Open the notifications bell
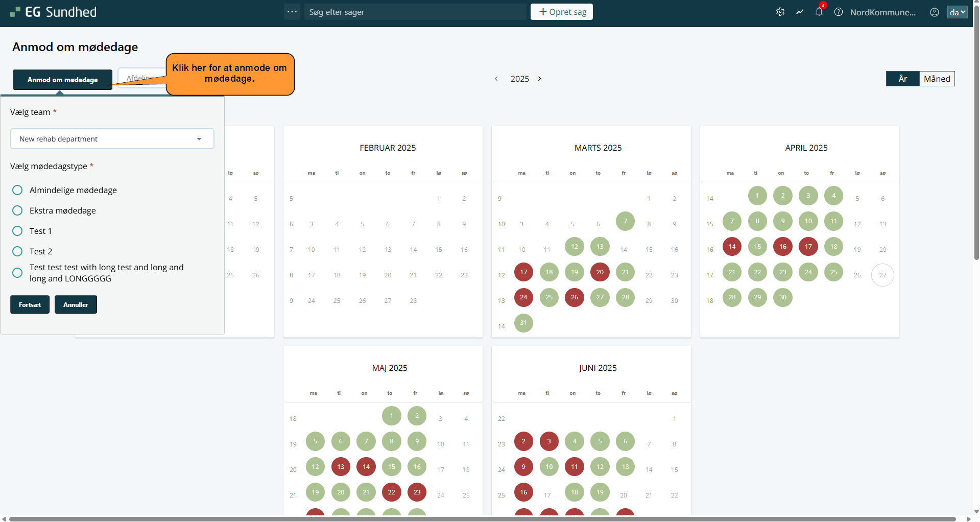This screenshot has height=522, width=980. tap(819, 12)
